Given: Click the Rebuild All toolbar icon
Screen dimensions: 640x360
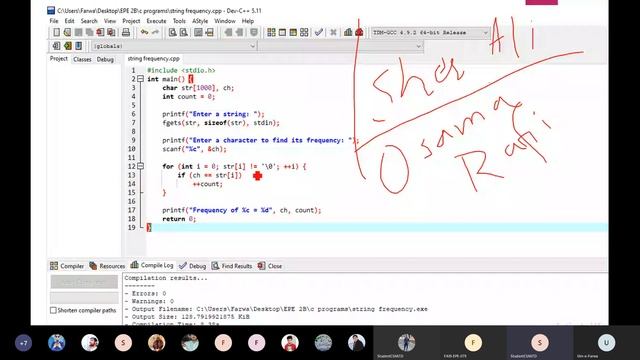Looking at the screenshot, I should point(304,32).
